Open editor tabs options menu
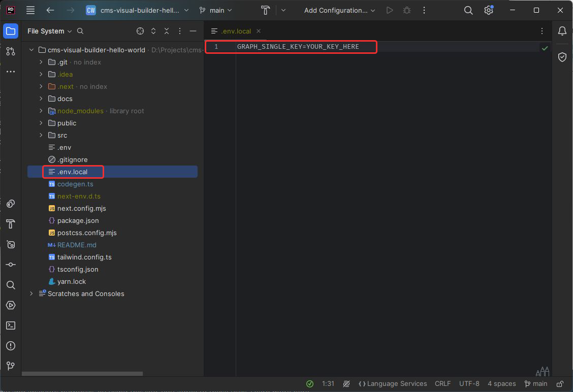The height and width of the screenshot is (392, 573). point(542,31)
